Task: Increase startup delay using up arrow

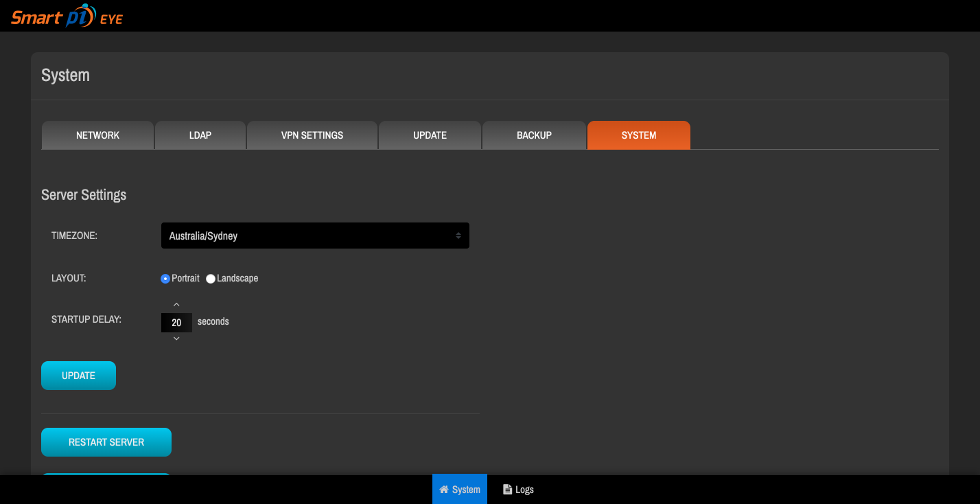Action: (x=176, y=304)
